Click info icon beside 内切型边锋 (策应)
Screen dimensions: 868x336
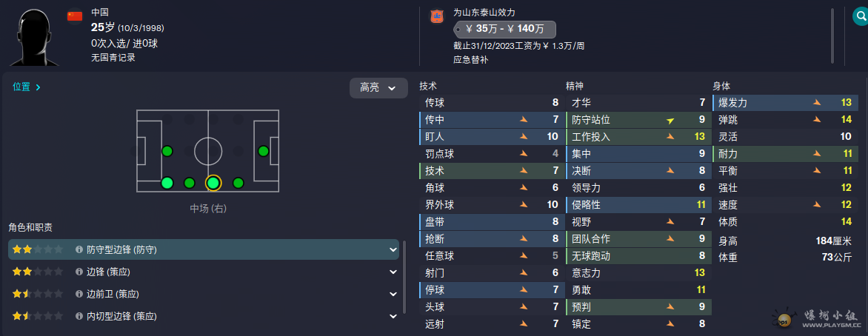click(x=79, y=316)
